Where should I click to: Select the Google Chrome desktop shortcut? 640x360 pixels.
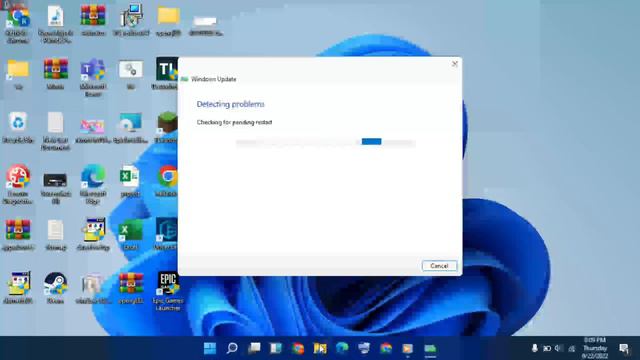pyautogui.click(x=167, y=181)
